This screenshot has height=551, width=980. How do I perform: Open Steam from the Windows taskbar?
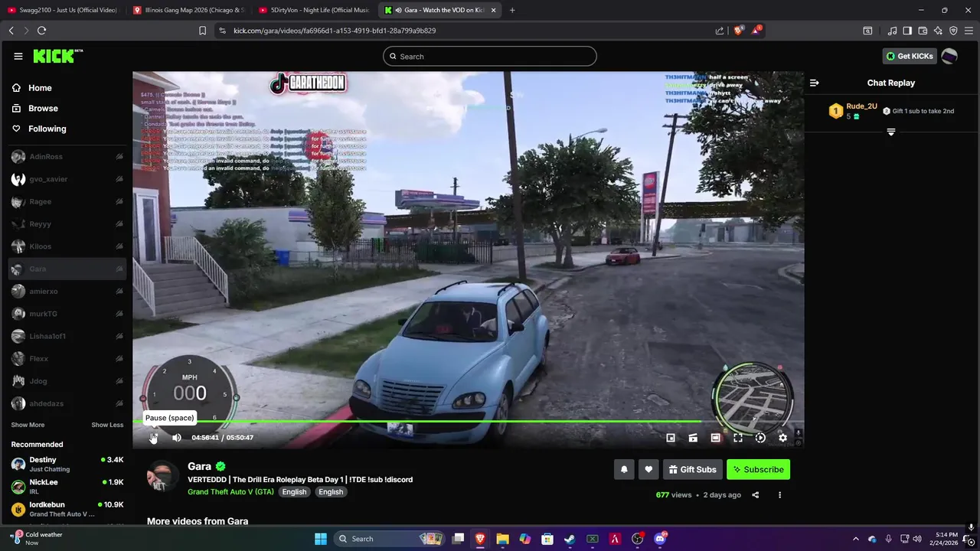click(x=570, y=539)
